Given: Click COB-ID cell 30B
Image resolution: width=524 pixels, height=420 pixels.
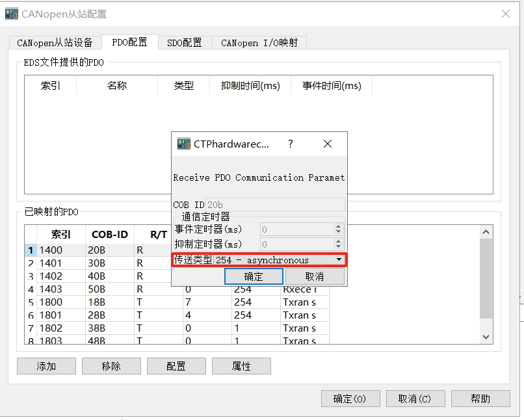Looking at the screenshot, I should click(x=110, y=263).
